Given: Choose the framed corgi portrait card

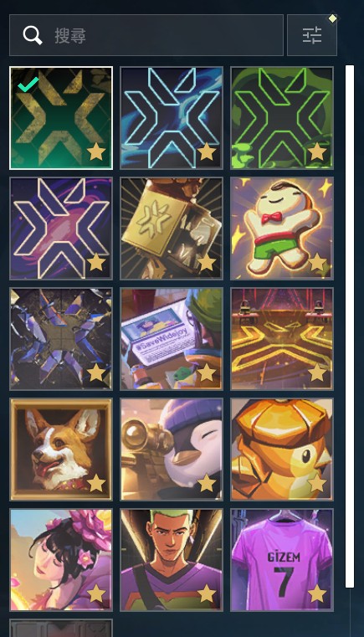Looking at the screenshot, I should (x=61, y=449).
